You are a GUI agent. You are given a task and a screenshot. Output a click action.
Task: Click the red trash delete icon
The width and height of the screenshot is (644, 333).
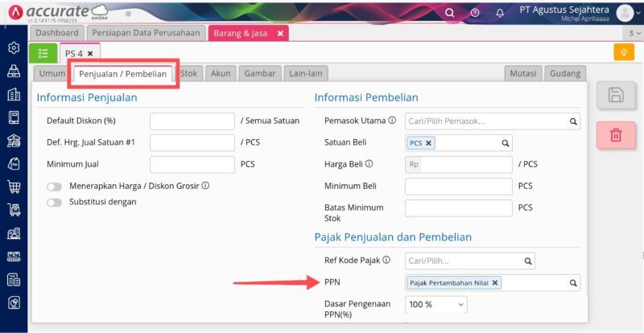coord(616,134)
